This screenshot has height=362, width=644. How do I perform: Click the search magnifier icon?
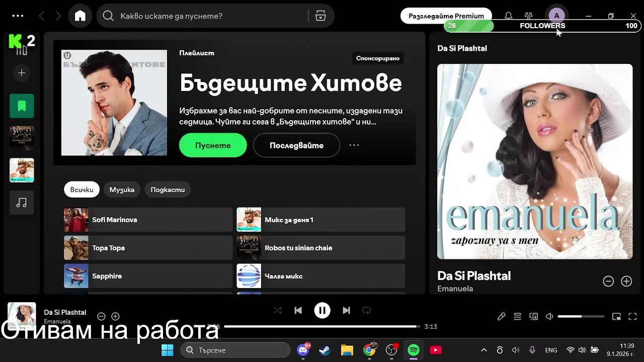pos(108,16)
